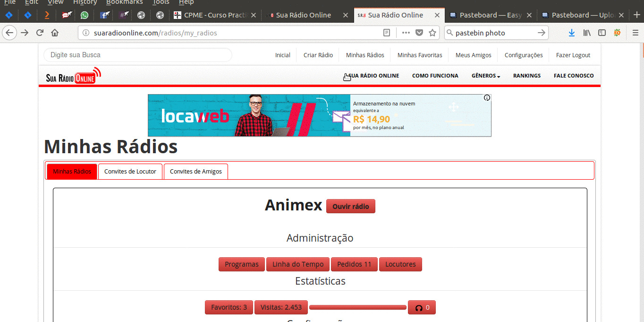Show site information for suaradioonline.com
Viewport: 644px width, 322px height.
tap(85, 33)
